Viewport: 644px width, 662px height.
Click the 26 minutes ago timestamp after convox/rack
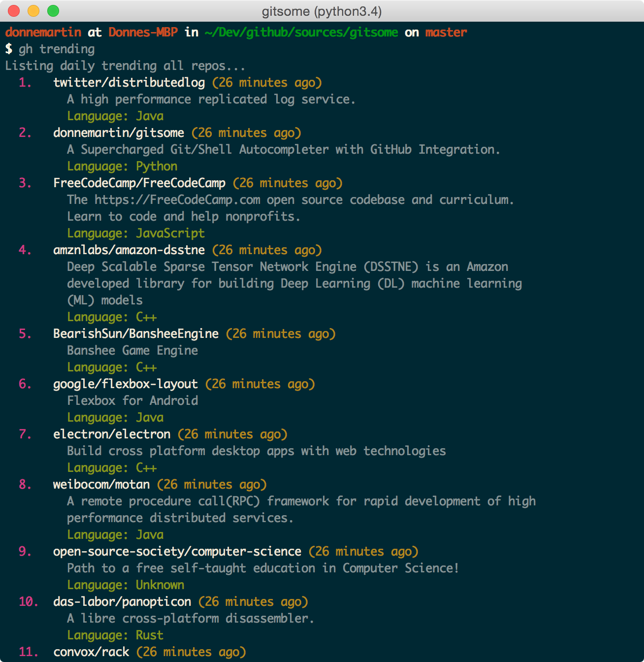pyautogui.click(x=191, y=652)
